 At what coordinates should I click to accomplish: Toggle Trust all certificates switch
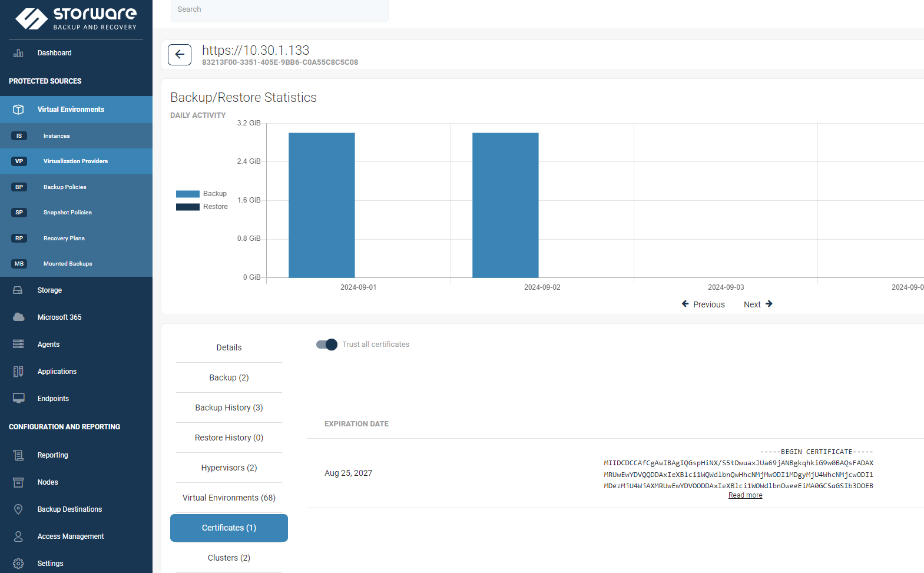[327, 345]
